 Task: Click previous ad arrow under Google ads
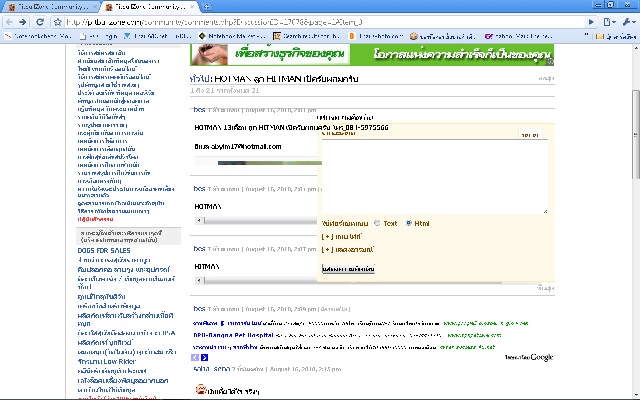[195, 358]
